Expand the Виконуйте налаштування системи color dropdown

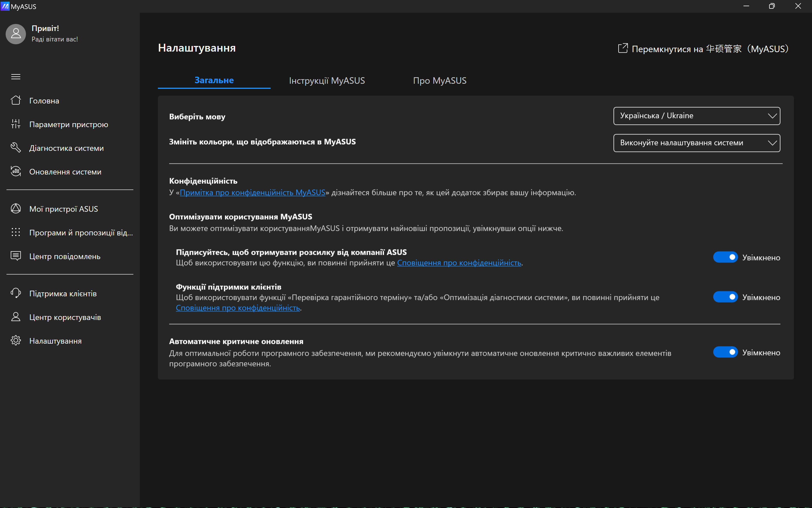pyautogui.click(x=696, y=143)
